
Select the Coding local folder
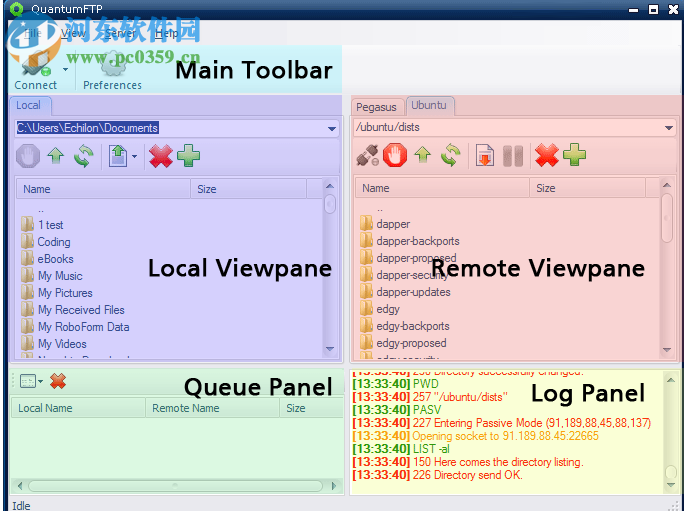point(45,242)
